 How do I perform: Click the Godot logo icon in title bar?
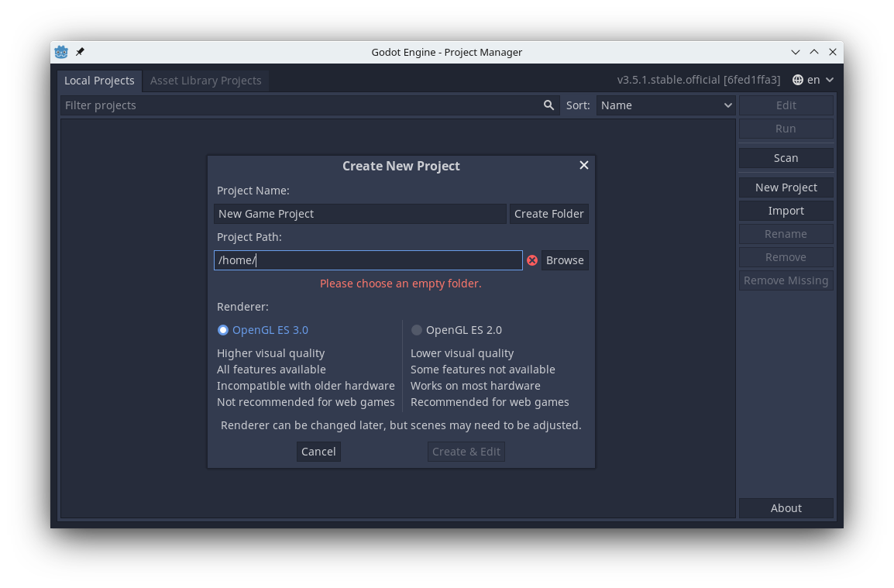coord(61,52)
